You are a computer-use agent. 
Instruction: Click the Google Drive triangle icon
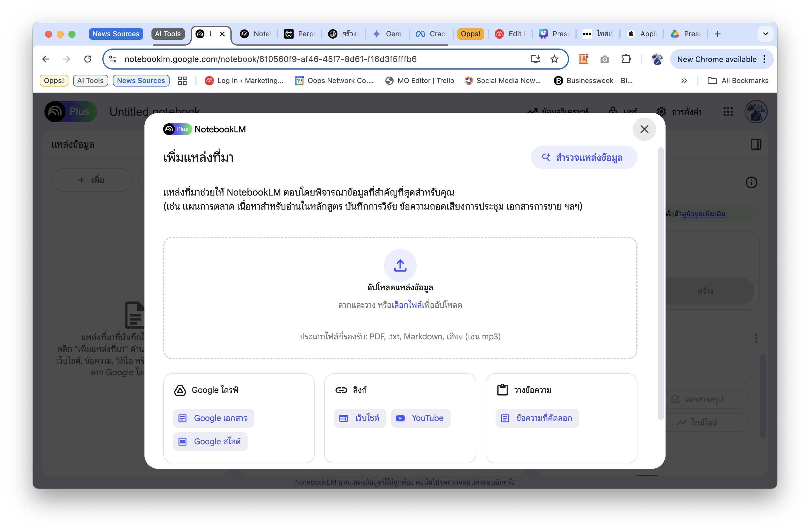[x=180, y=390]
